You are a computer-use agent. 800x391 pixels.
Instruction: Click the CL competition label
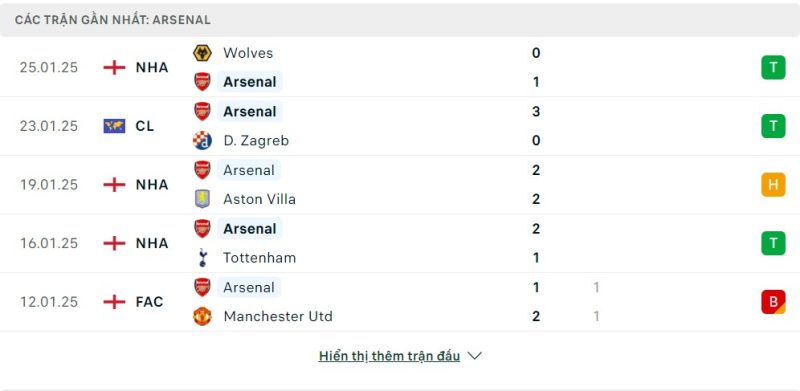pyautogui.click(x=145, y=126)
